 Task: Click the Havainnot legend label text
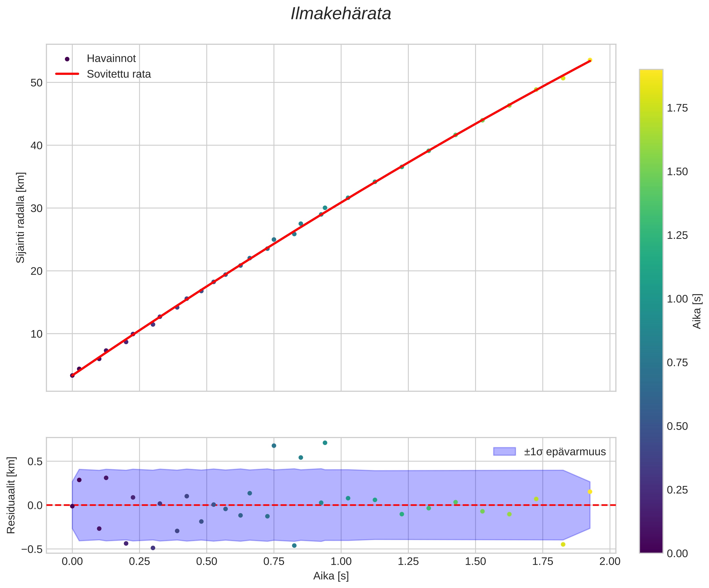tap(111, 59)
